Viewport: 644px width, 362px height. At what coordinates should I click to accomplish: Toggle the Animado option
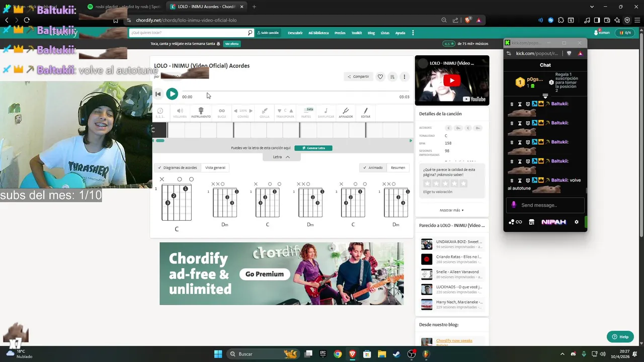373,167
